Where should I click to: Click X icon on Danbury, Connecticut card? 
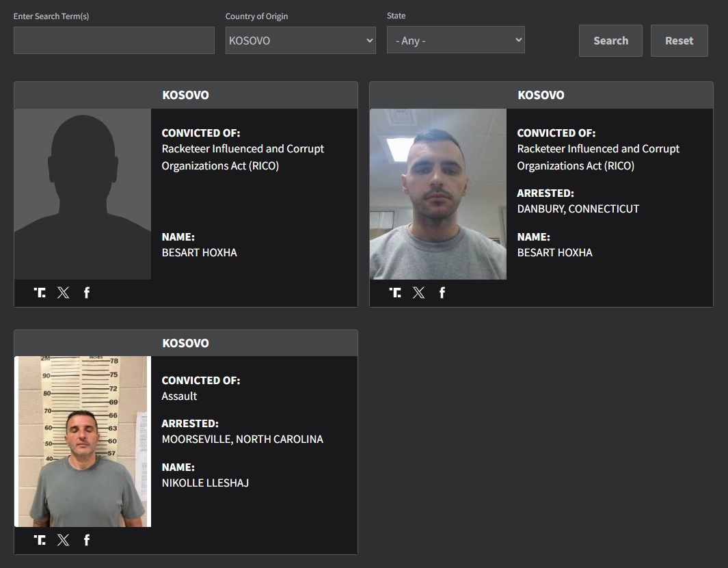point(419,293)
